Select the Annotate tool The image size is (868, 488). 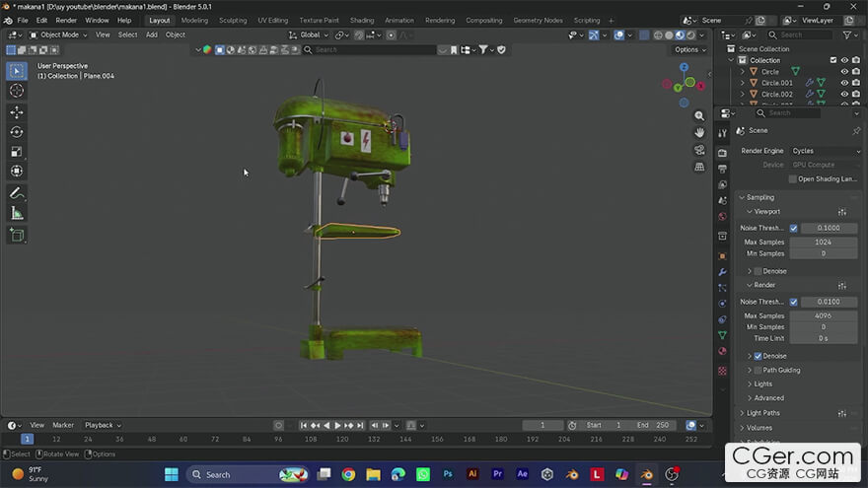(17, 193)
